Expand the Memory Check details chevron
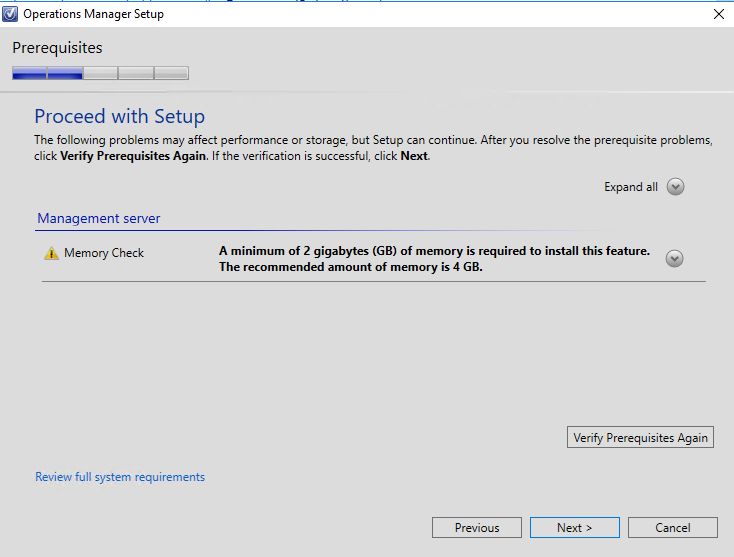 tap(674, 258)
